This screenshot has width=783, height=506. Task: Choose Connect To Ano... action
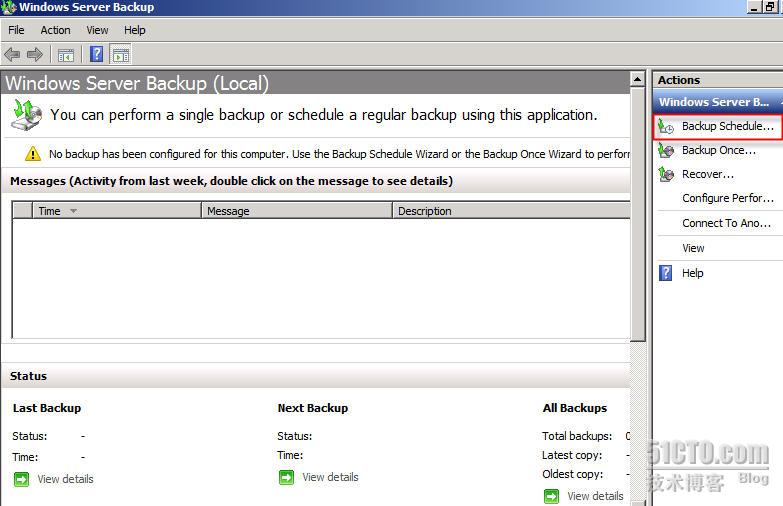coord(727,223)
